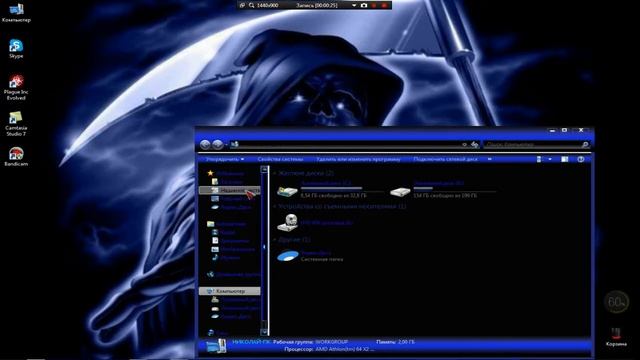Launch Plague Inc Evolved desktop shortcut
The height and width of the screenshot is (360, 640).
[16, 87]
